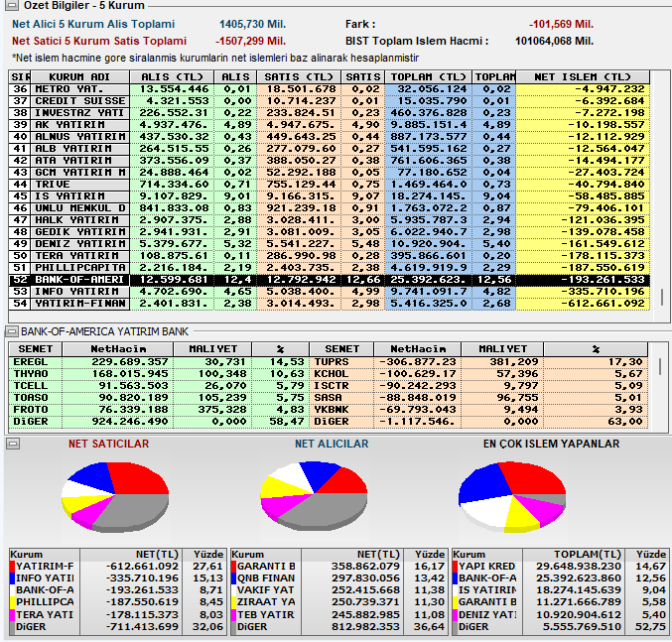672x642 pixels.
Task: Click blue swatch beside INFO YATII in sellers legend
Action: 12,578
